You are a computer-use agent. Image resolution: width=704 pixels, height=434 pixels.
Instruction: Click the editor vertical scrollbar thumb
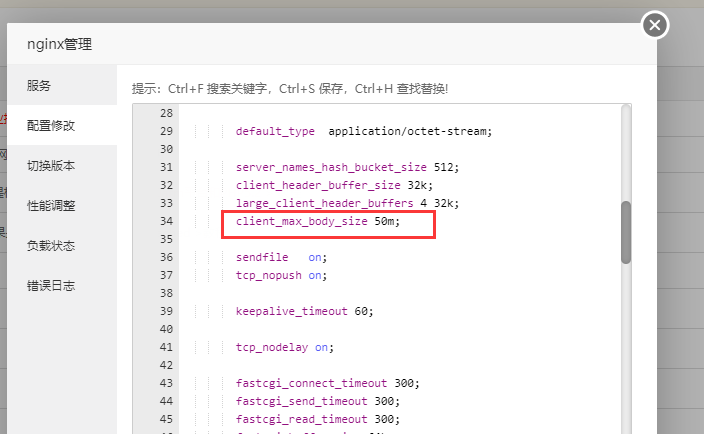(626, 232)
